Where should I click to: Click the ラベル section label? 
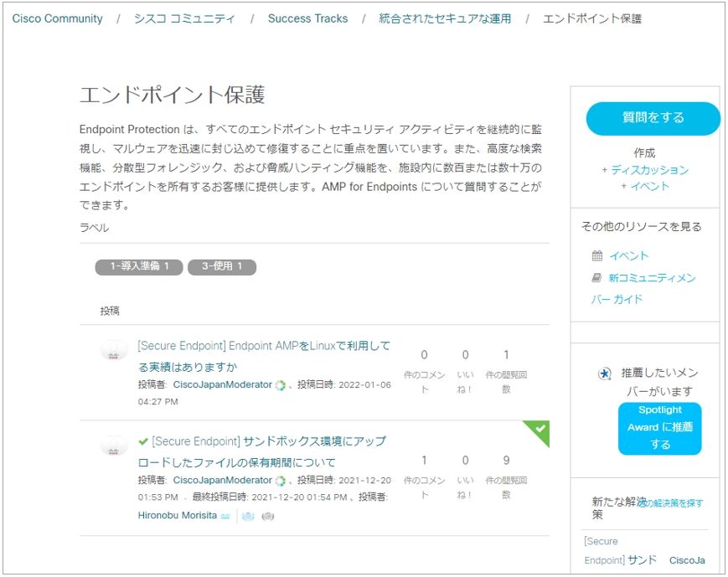95,228
